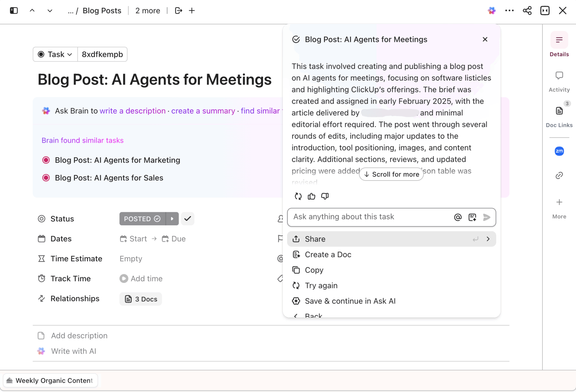Screen dimensions: 576x392
Task: Click the copy link icon in right sidebar
Action: [x=559, y=175]
